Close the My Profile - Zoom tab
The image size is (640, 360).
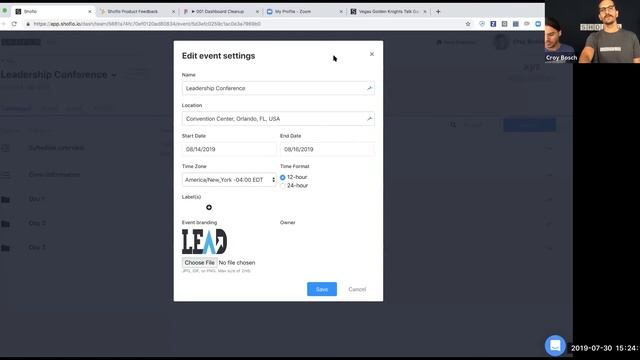pos(341,12)
